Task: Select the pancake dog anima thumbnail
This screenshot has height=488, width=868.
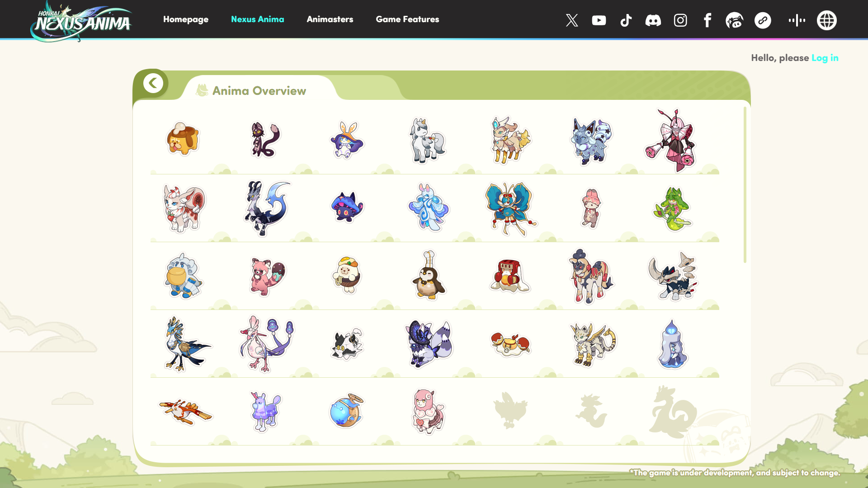Action: click(x=183, y=139)
